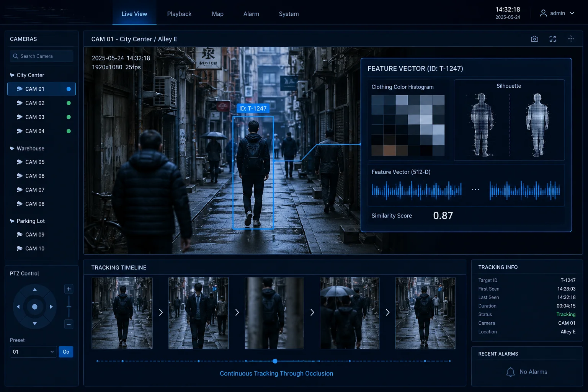Open the Map tab
588x392 pixels.
218,14
